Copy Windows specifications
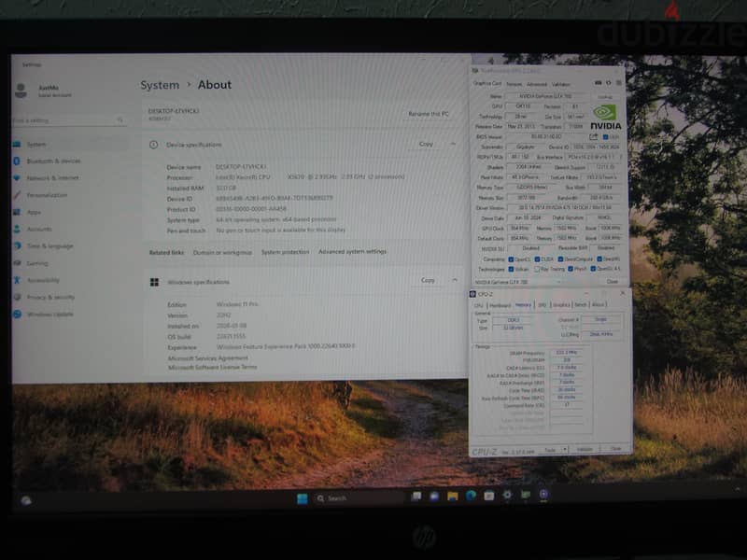 pos(428,280)
